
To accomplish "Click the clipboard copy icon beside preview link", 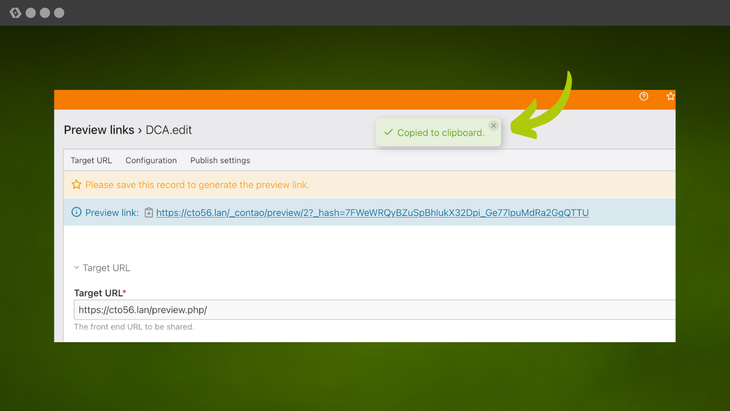I will click(149, 213).
